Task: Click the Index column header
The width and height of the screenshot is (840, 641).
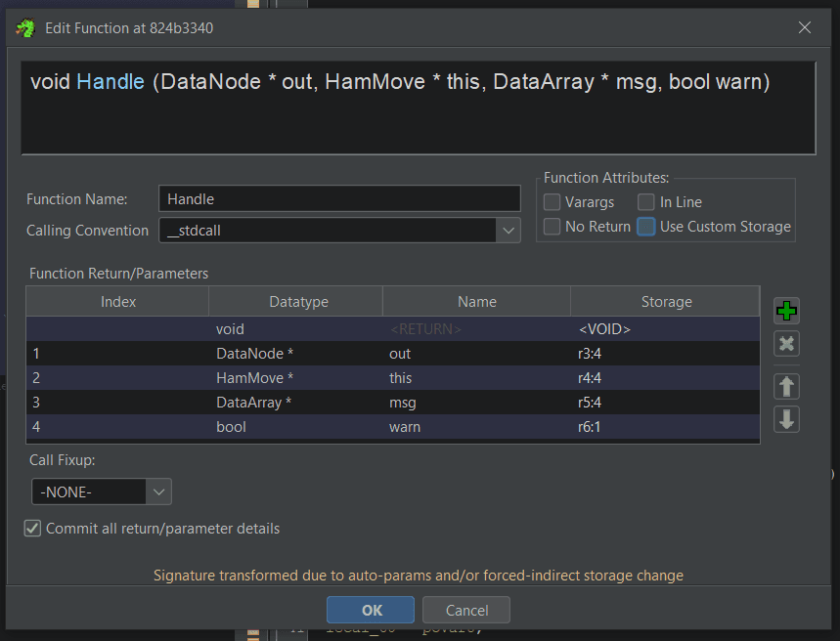Action: (x=118, y=302)
